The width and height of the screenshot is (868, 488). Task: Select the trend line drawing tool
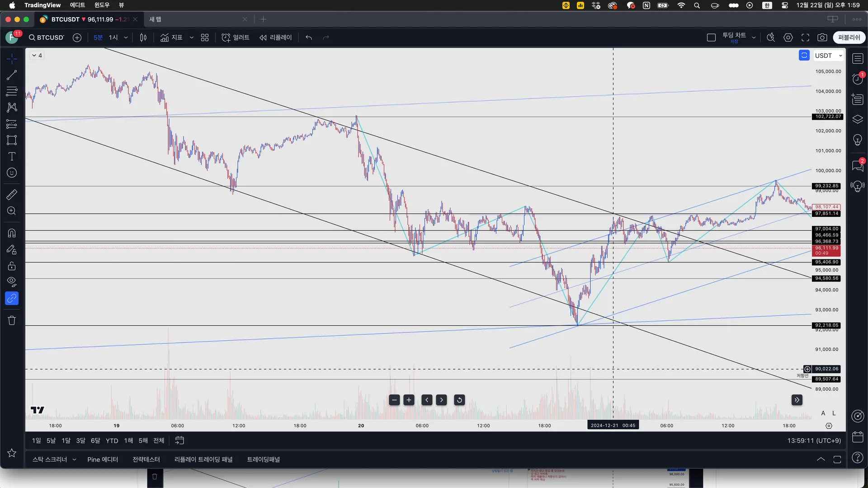pos(12,75)
